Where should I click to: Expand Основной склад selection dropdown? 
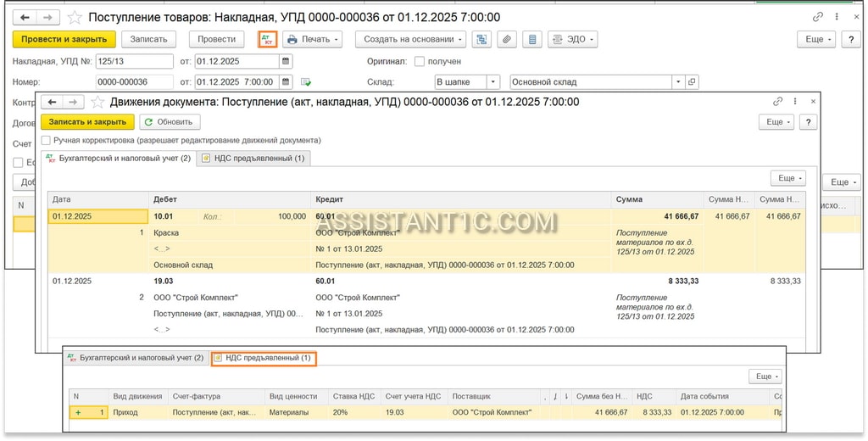coord(679,82)
